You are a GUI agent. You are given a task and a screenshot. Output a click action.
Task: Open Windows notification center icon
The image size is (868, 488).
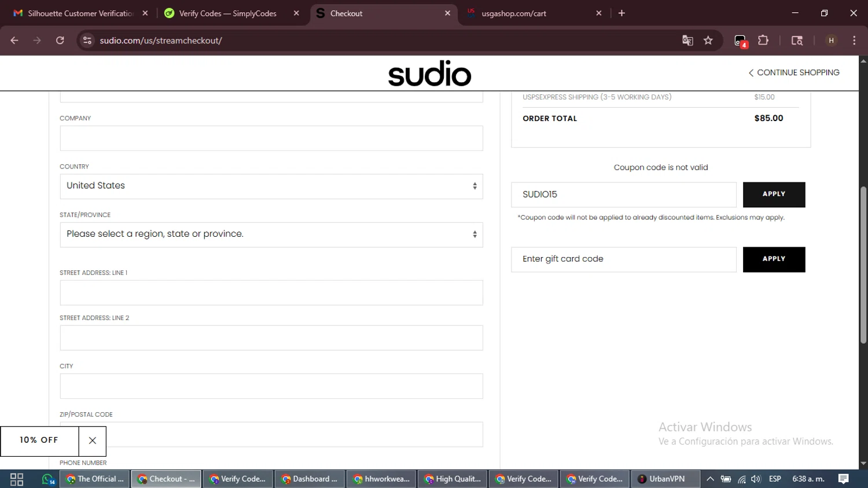pos(844,479)
